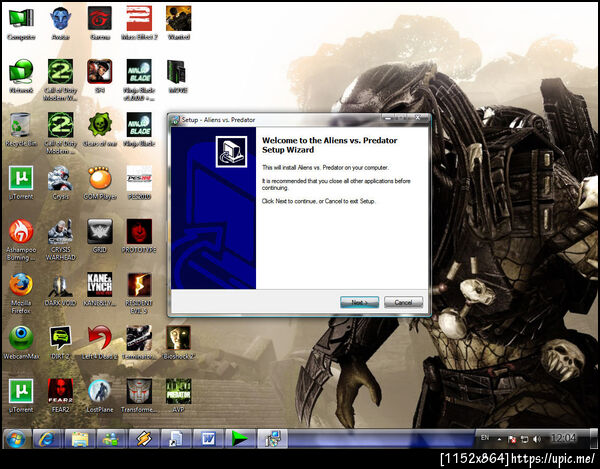Viewport: 600px width, 469px height.
Task: Select the Wanted game shortcut
Action: click(x=179, y=24)
